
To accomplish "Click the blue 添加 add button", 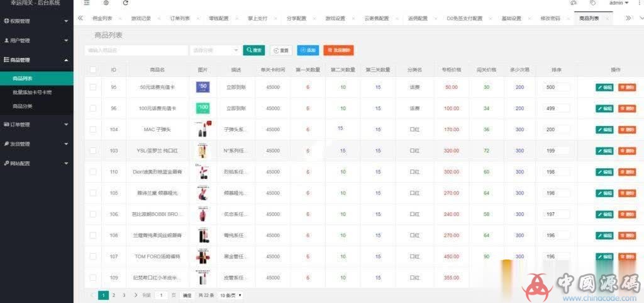I will (x=308, y=50).
